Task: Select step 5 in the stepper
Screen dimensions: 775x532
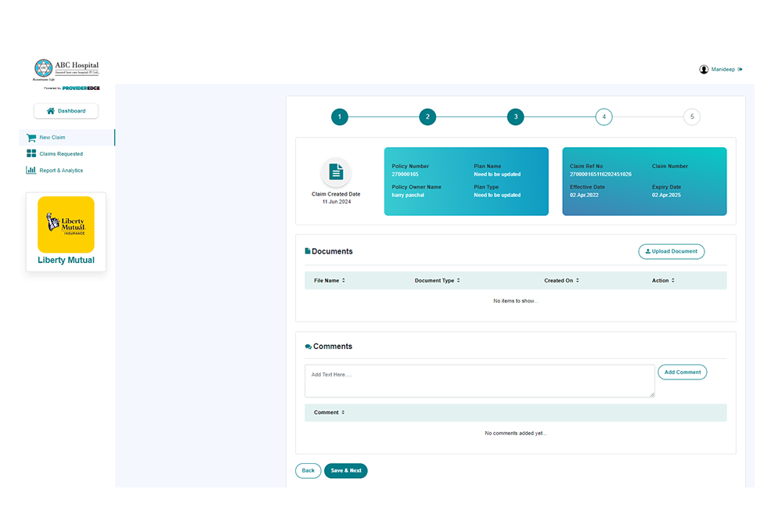Action: point(691,117)
